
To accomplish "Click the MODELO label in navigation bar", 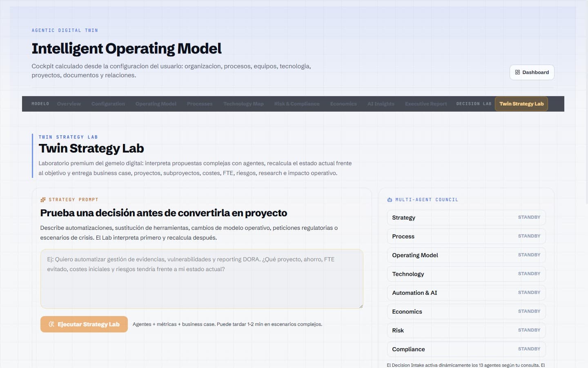I will 40,104.
